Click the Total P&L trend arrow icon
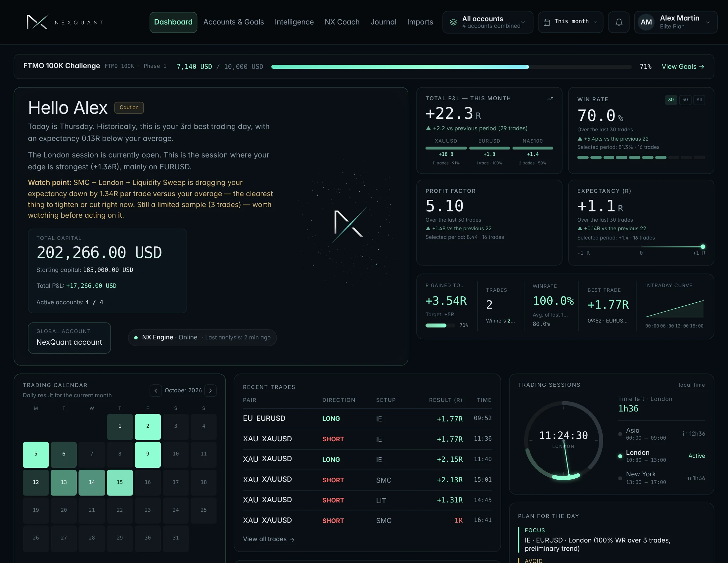This screenshot has height=563, width=728. [550, 99]
